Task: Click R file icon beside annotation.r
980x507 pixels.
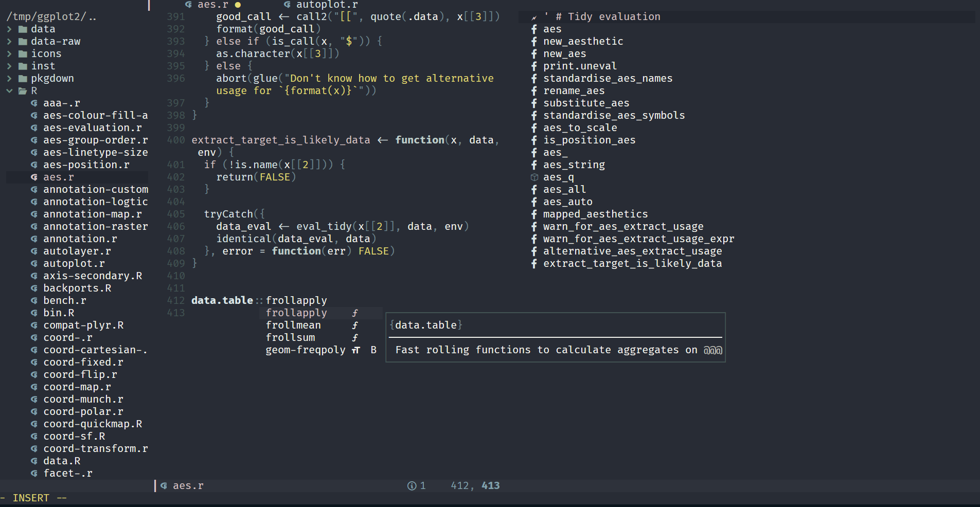Action: [x=34, y=239]
